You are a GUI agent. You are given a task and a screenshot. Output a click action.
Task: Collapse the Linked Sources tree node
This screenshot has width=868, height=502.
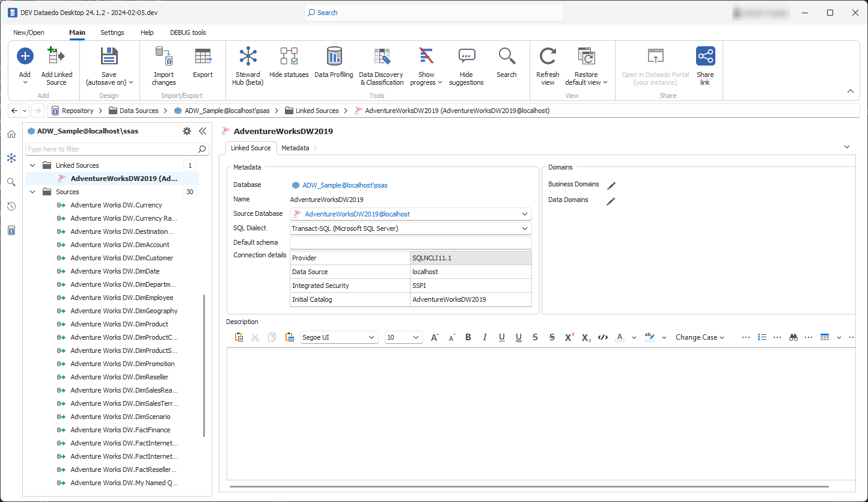(x=31, y=165)
